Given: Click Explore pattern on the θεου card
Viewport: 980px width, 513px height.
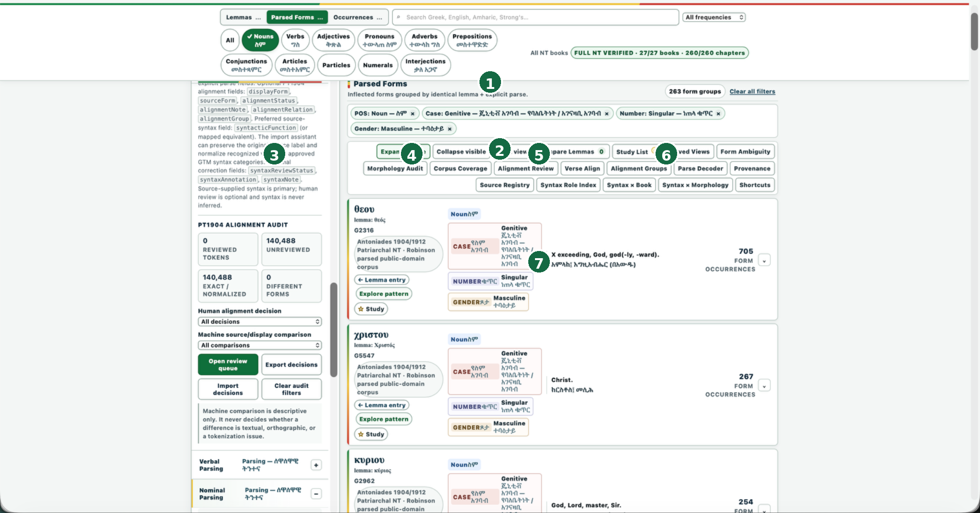Looking at the screenshot, I should (384, 294).
